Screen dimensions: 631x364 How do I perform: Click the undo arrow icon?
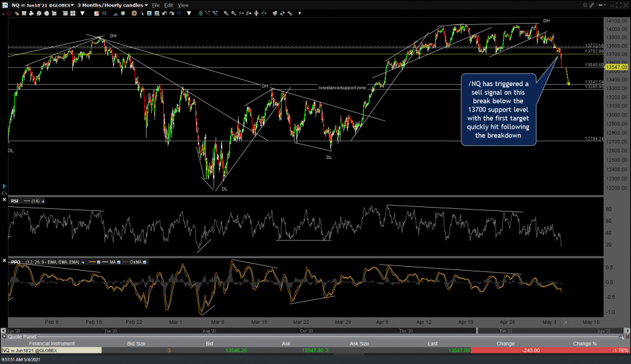164,13
